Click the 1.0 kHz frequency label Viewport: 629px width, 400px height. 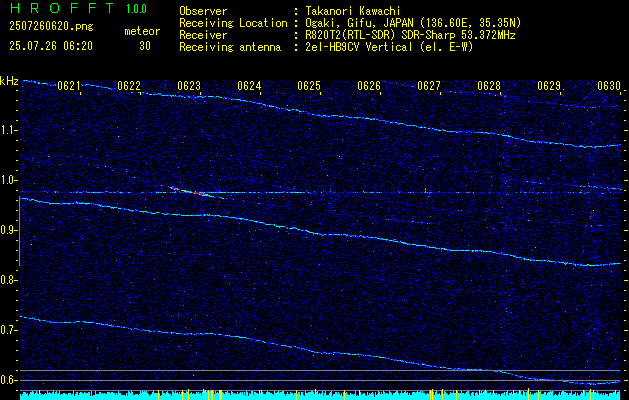coord(9,180)
